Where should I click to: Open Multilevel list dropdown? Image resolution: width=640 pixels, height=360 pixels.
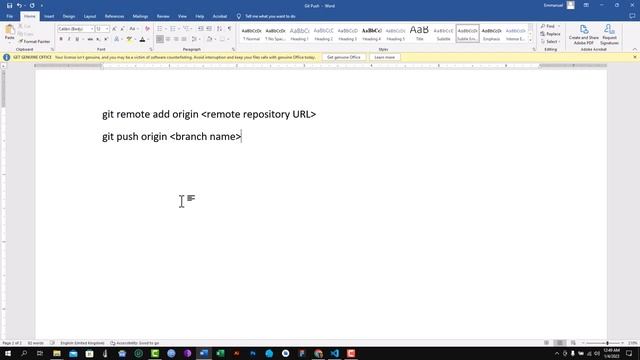point(192,29)
